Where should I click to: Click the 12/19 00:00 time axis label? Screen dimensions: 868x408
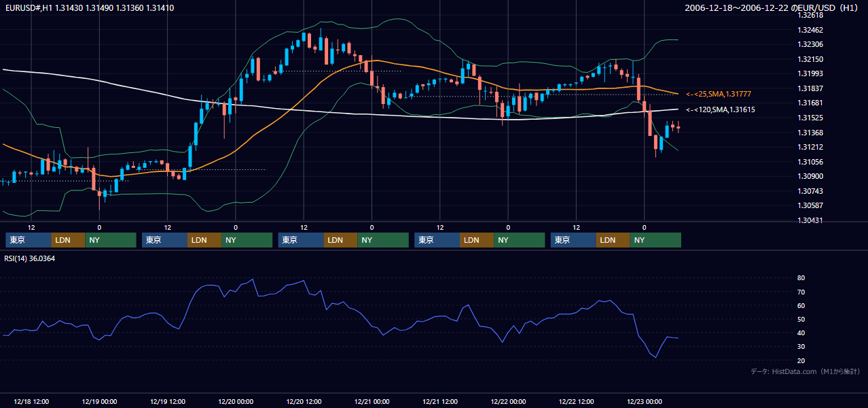coord(99,401)
